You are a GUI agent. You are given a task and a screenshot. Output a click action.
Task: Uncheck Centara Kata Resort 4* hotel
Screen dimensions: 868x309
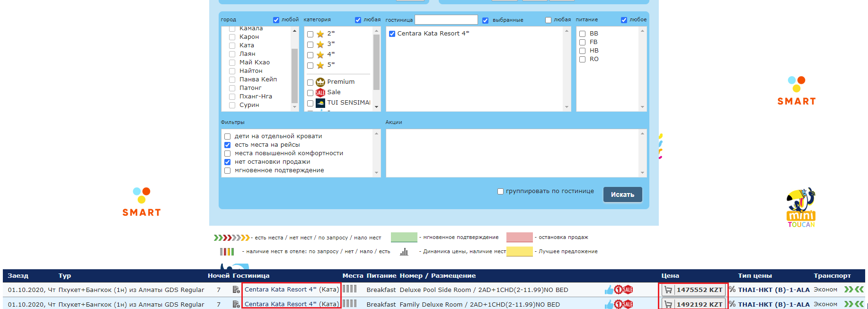pyautogui.click(x=392, y=34)
